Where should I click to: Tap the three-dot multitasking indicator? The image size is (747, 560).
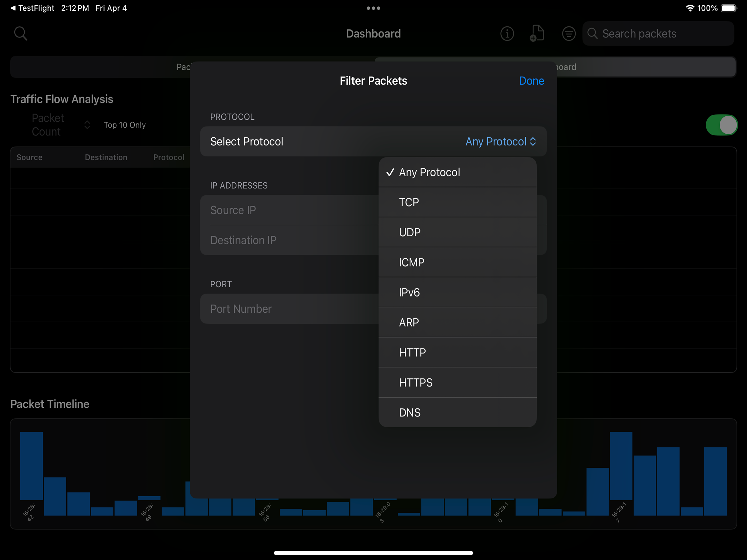tap(373, 8)
